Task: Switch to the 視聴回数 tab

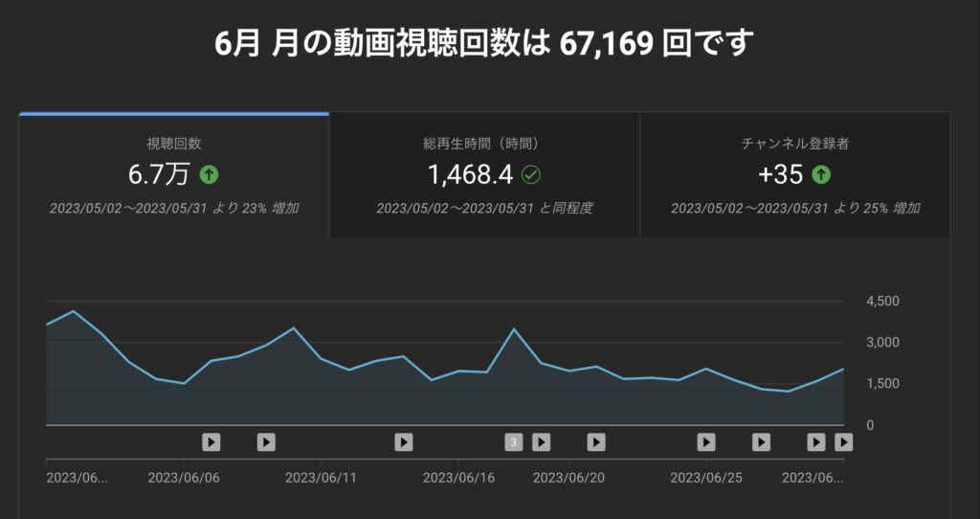Action: click(173, 175)
